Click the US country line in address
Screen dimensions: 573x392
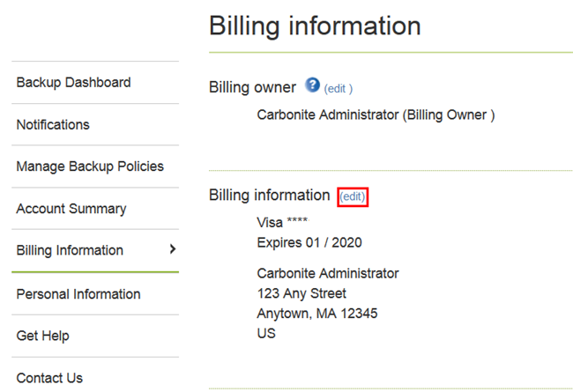[266, 334]
